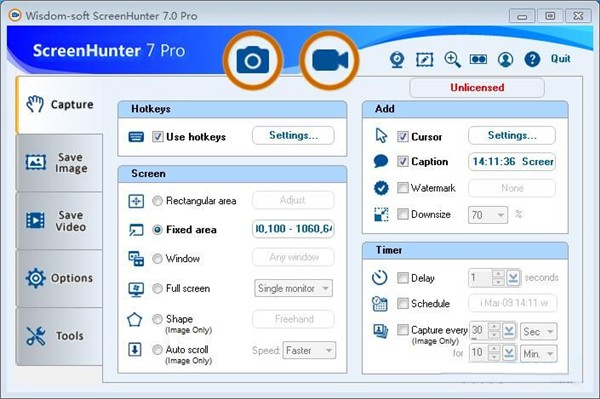Viewport: 600px width, 399px height.
Task: Click the zoom magnifier icon
Action: pyautogui.click(x=452, y=60)
